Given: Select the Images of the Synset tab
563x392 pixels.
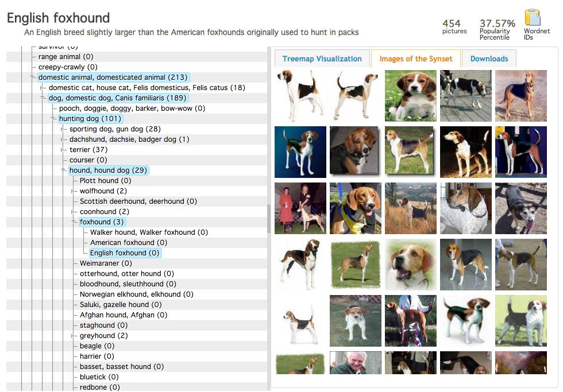Looking at the screenshot, I should (416, 59).
